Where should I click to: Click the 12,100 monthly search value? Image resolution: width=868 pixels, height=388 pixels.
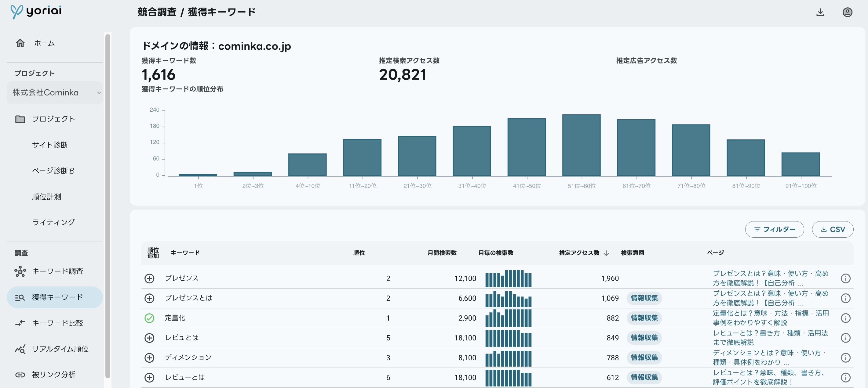point(465,278)
